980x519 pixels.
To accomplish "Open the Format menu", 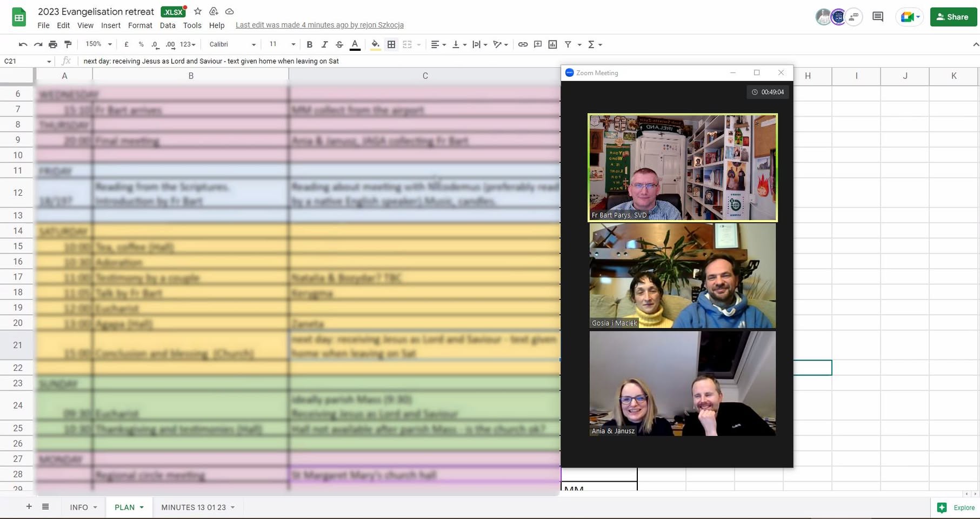I will [x=140, y=25].
